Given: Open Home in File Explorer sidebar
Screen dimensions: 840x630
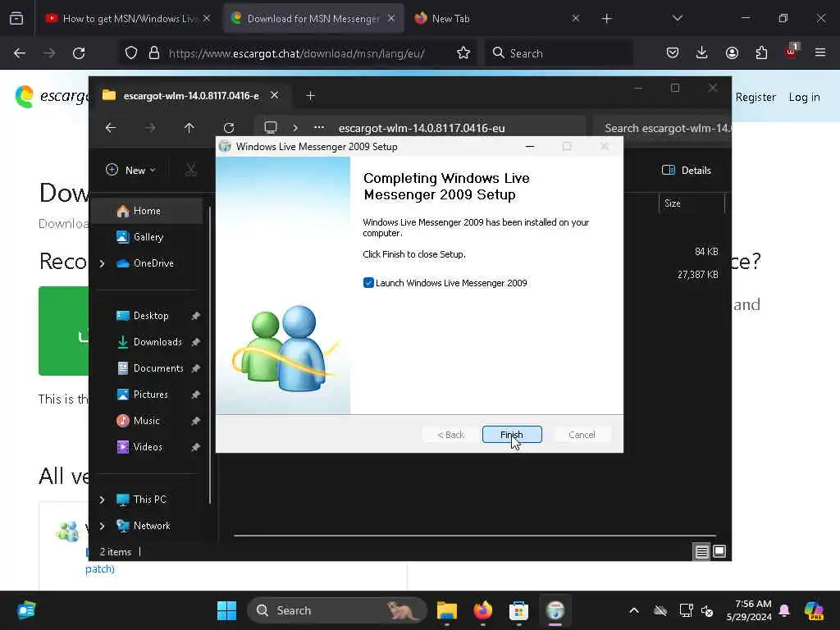Looking at the screenshot, I should click(x=147, y=211).
